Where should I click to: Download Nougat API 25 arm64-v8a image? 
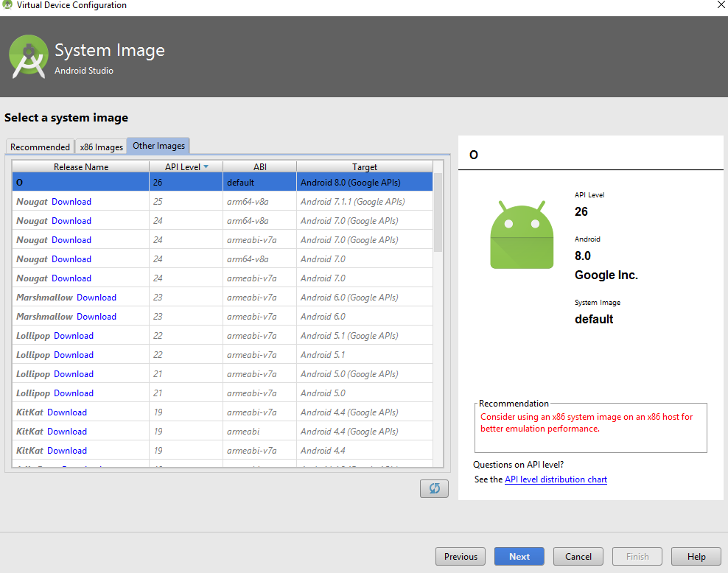[71, 202]
